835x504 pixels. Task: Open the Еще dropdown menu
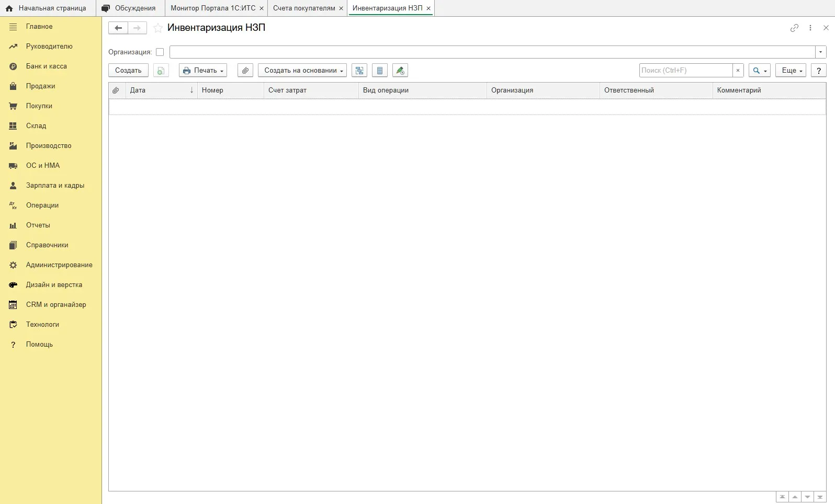[791, 71]
